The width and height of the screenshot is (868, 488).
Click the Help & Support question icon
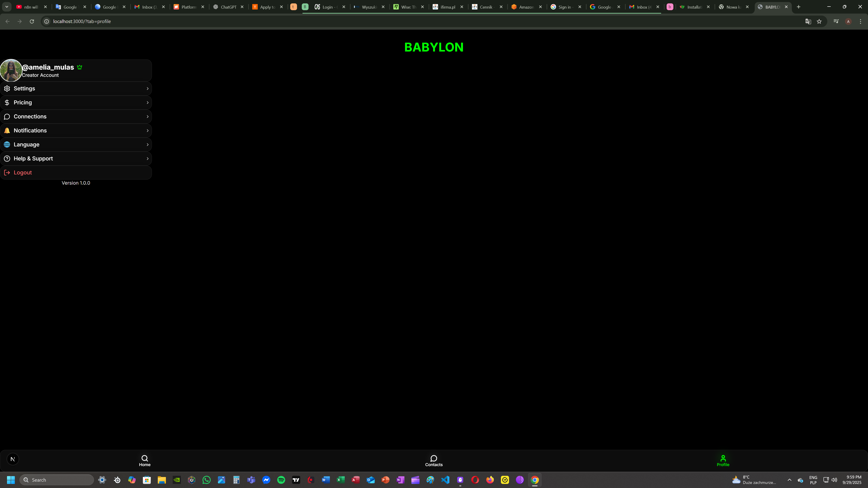[x=7, y=159]
